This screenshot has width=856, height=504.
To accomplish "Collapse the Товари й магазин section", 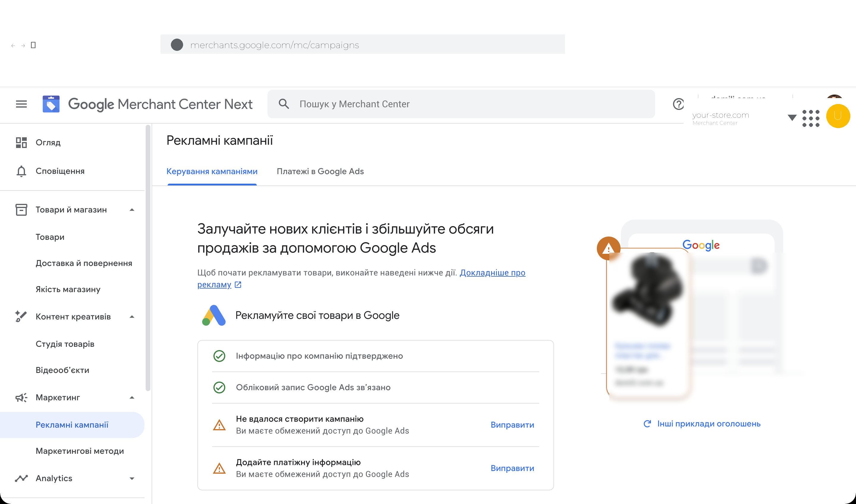I will 132,210.
